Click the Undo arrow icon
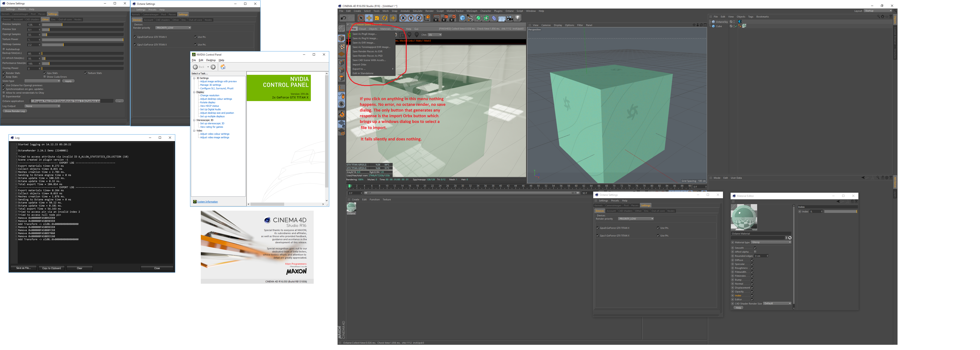980x350 pixels. (x=343, y=18)
